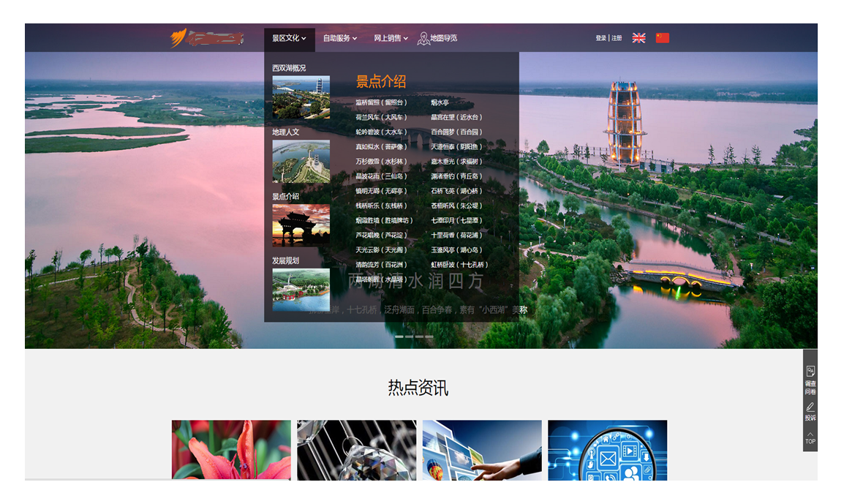Screen dimensions: 844x504
Task: Click the 投诉 complaint pencil icon
Action: (810, 407)
